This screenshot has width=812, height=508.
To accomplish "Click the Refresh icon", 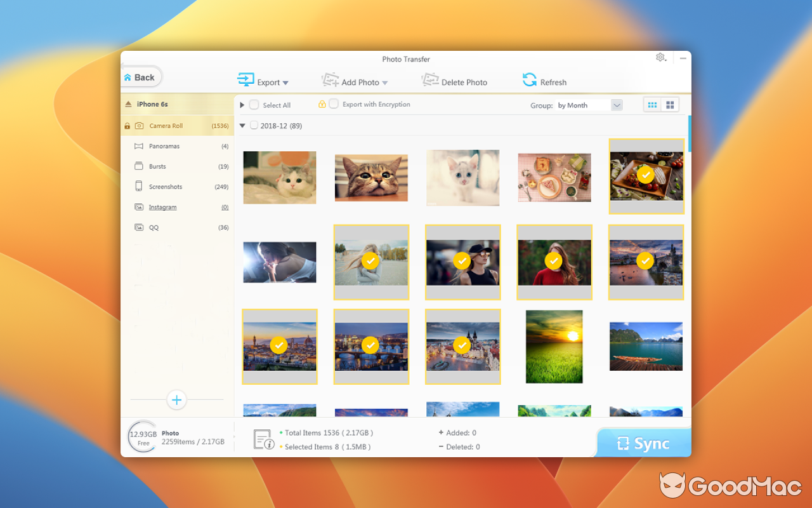I will pyautogui.click(x=529, y=80).
